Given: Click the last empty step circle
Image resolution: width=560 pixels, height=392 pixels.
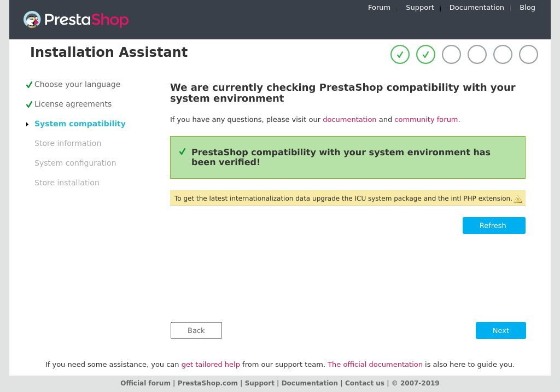Looking at the screenshot, I should pos(528,54).
